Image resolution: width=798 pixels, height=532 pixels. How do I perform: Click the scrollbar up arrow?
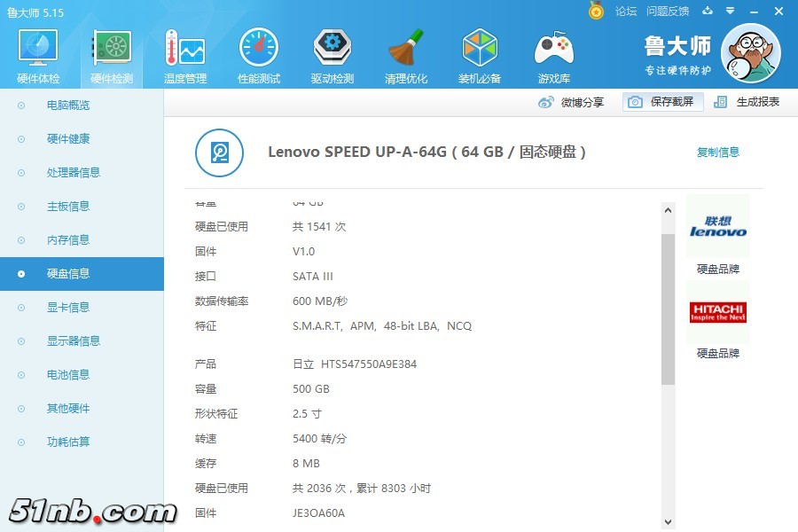(x=669, y=210)
